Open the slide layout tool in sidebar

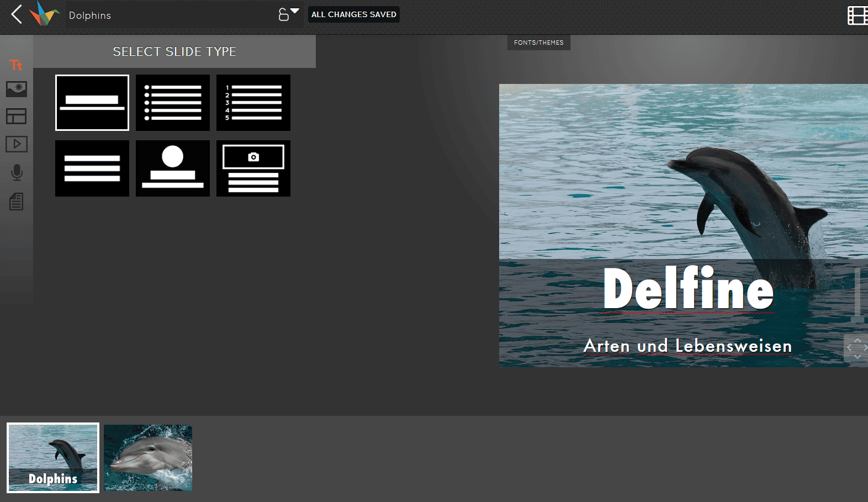[17, 116]
